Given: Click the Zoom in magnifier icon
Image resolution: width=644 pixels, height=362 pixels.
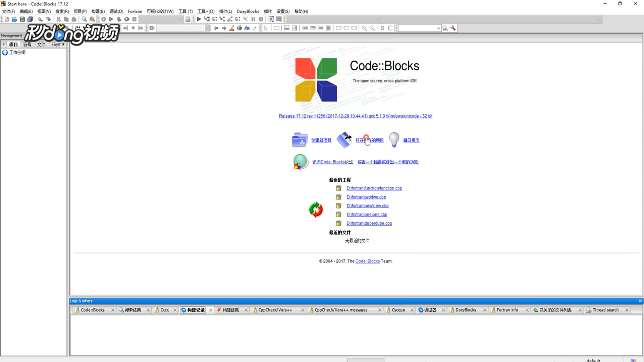Looking at the screenshot, I should tap(364, 28).
